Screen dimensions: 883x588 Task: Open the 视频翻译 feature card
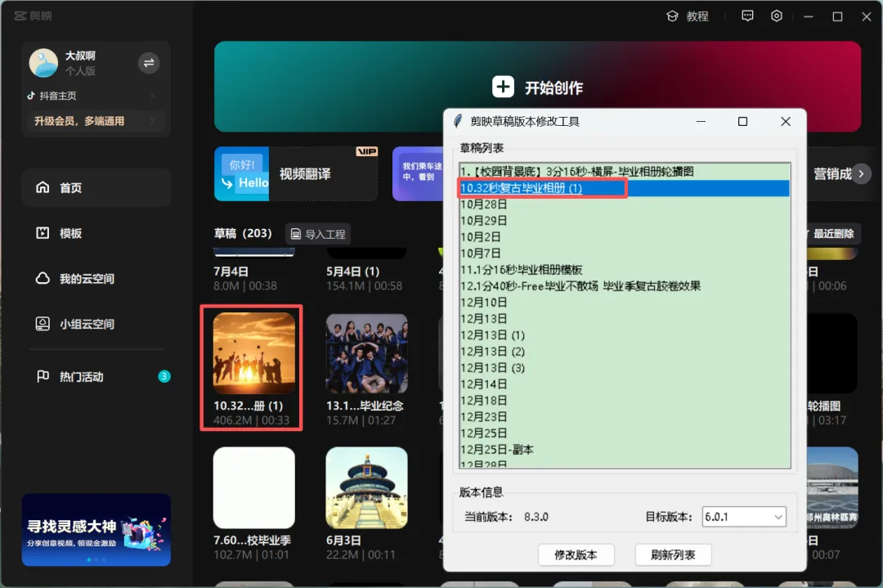tap(296, 173)
